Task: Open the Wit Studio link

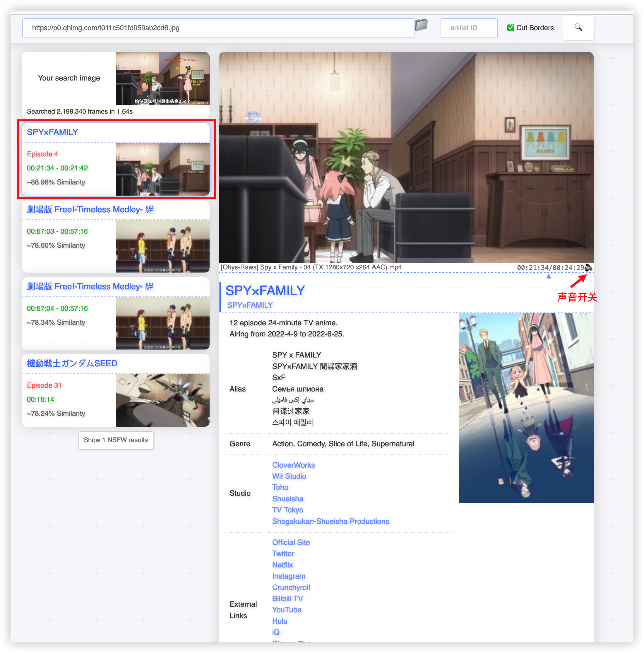Action: [289, 476]
